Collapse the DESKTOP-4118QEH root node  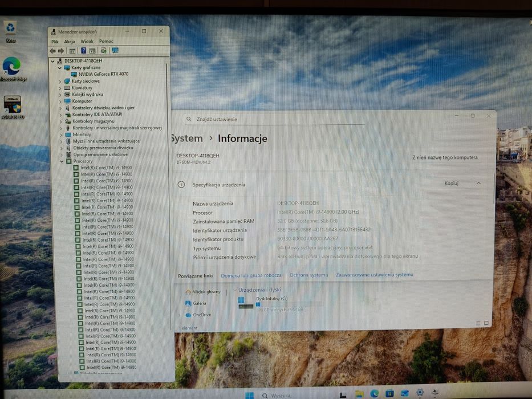point(52,61)
